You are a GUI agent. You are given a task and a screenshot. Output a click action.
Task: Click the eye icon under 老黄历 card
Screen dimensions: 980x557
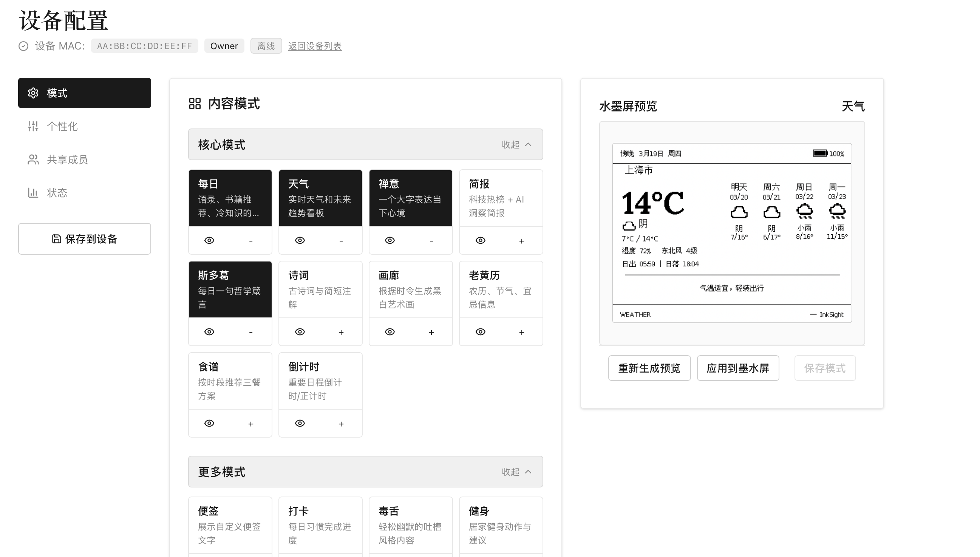(480, 332)
